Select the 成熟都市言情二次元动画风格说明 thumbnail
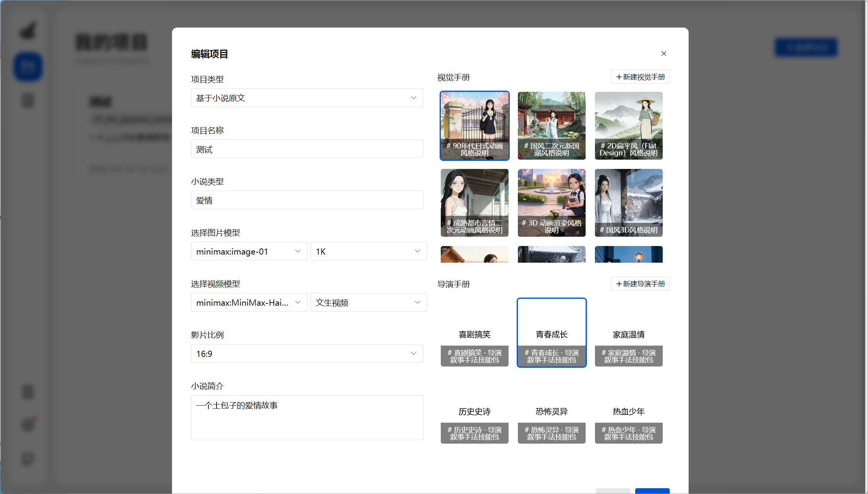 pyautogui.click(x=474, y=203)
